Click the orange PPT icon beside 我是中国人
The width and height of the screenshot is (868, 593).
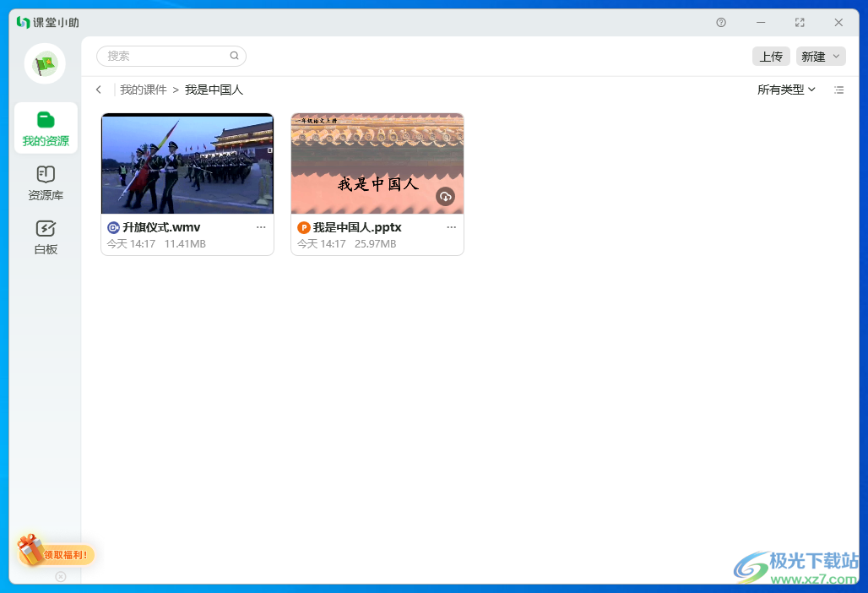[303, 227]
